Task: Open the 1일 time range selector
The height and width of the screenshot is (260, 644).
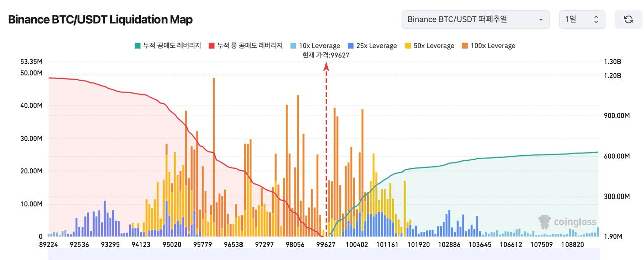Action: point(582,19)
